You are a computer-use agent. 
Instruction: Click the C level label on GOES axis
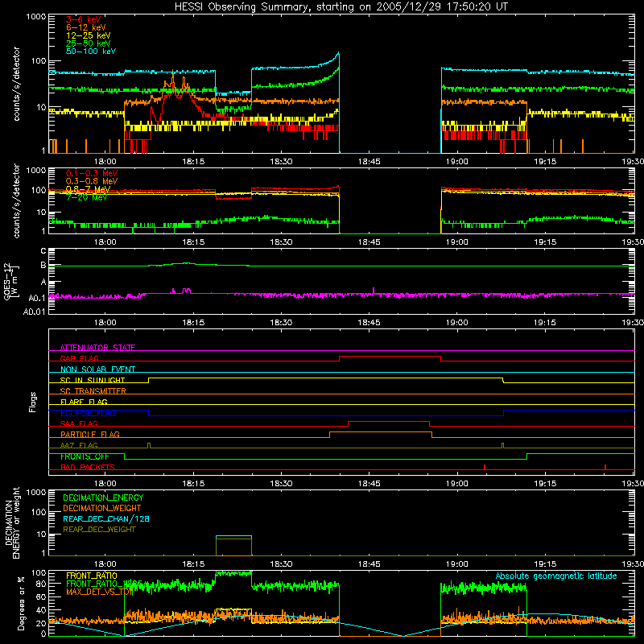[43, 251]
